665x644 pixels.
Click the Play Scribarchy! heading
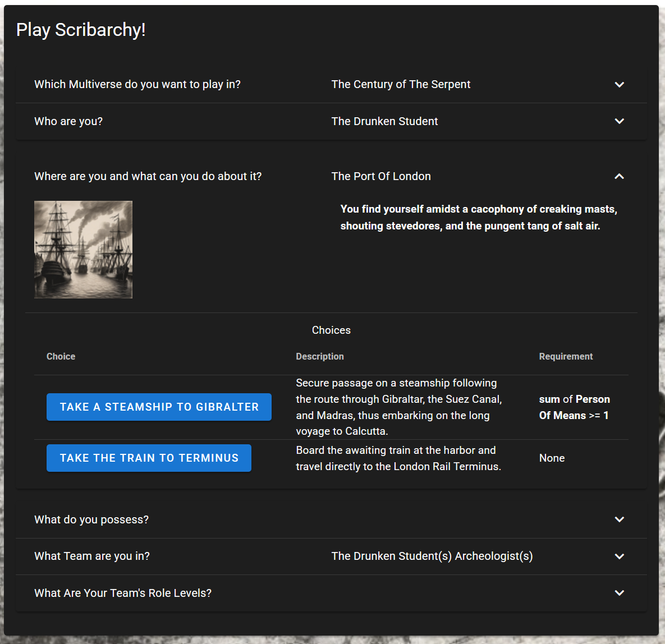click(x=81, y=30)
